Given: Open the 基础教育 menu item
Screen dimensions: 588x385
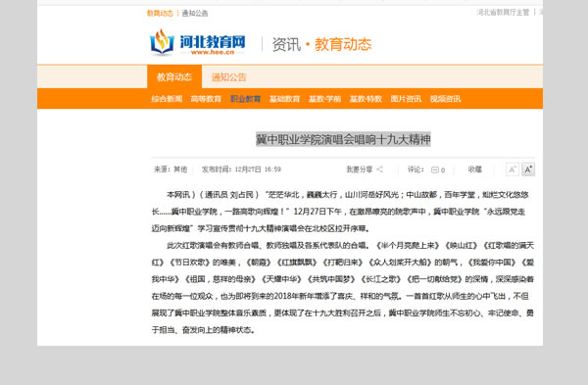Looking at the screenshot, I should (x=284, y=99).
